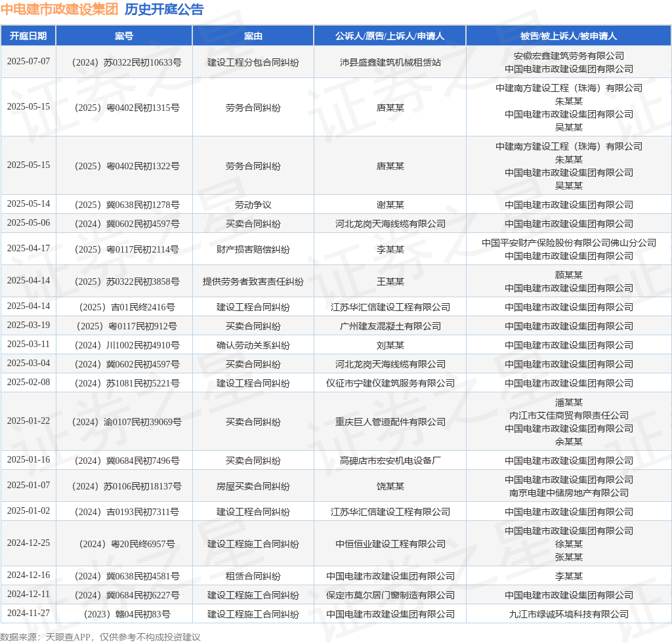Viewport: 672px width, 643px height.
Task: Select date 2025-07-07
Action: pyautogui.click(x=28, y=61)
